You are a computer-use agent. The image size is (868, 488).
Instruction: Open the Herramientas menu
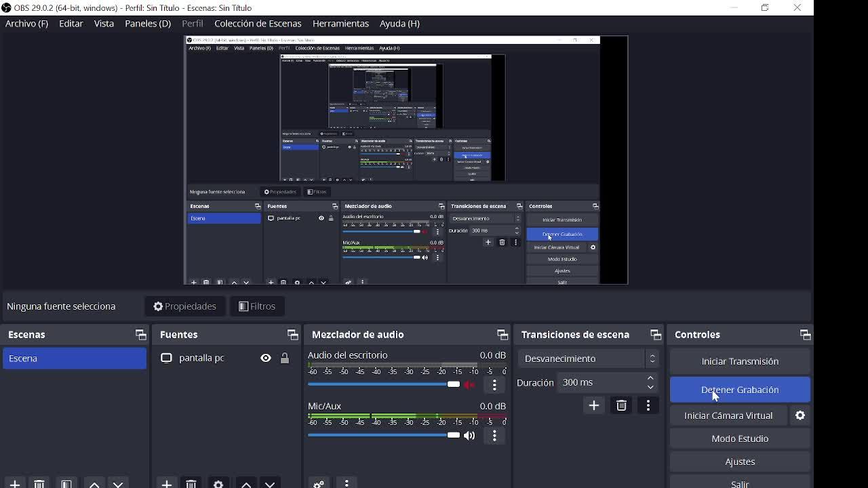click(x=340, y=24)
